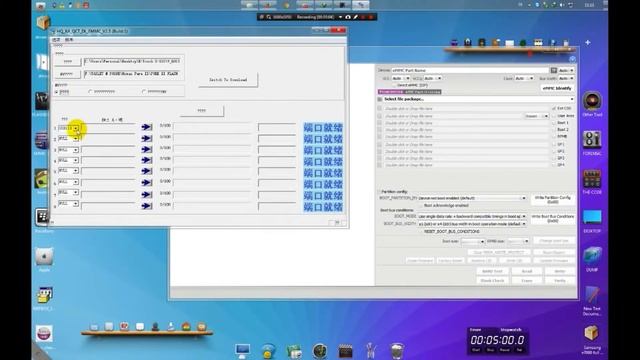Click Write Partition Config button

[x=553, y=200]
